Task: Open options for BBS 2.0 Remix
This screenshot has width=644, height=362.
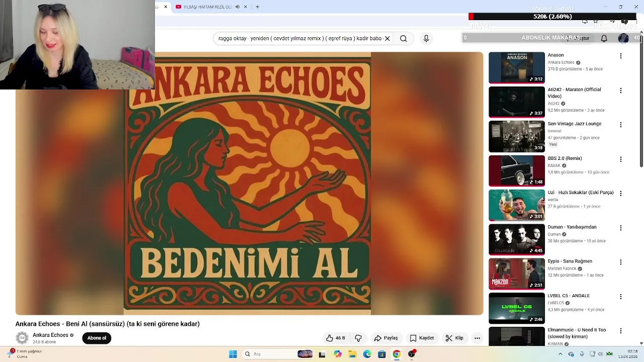Action: pyautogui.click(x=621, y=159)
